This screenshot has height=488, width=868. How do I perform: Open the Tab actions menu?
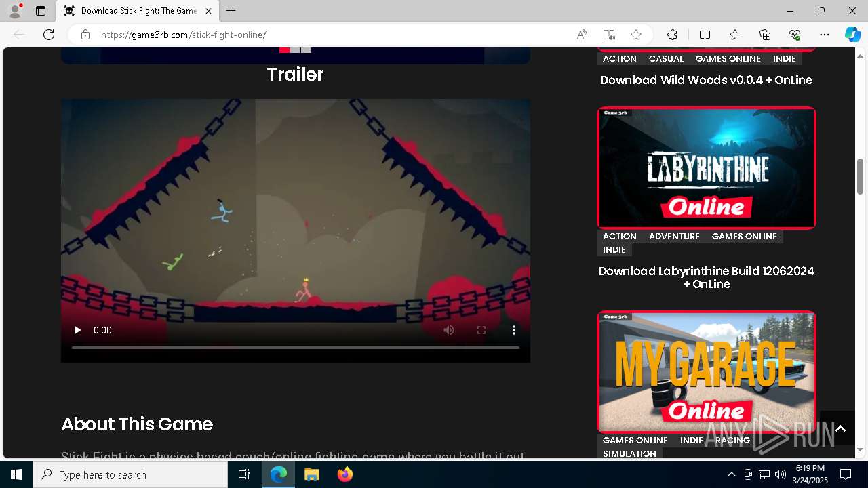41,11
